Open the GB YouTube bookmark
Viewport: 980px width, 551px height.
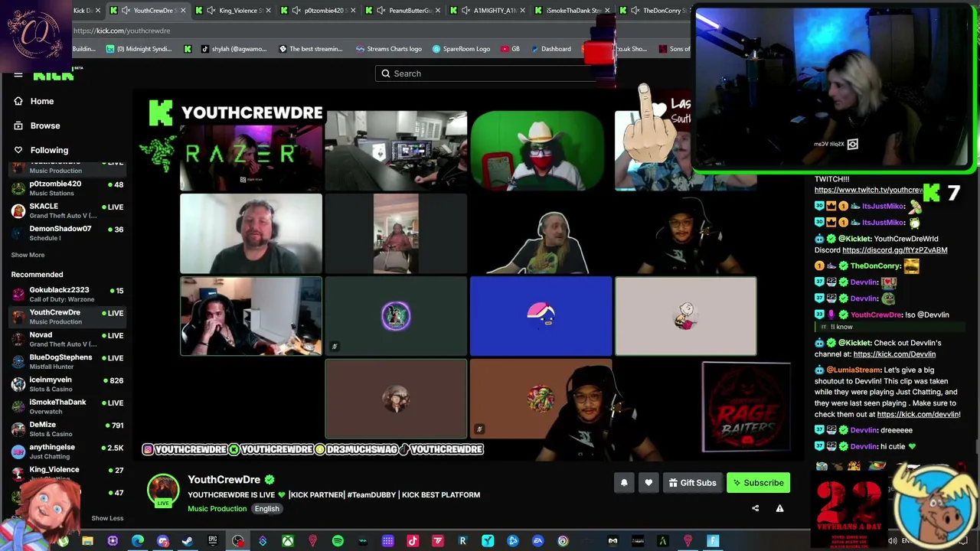pos(510,49)
